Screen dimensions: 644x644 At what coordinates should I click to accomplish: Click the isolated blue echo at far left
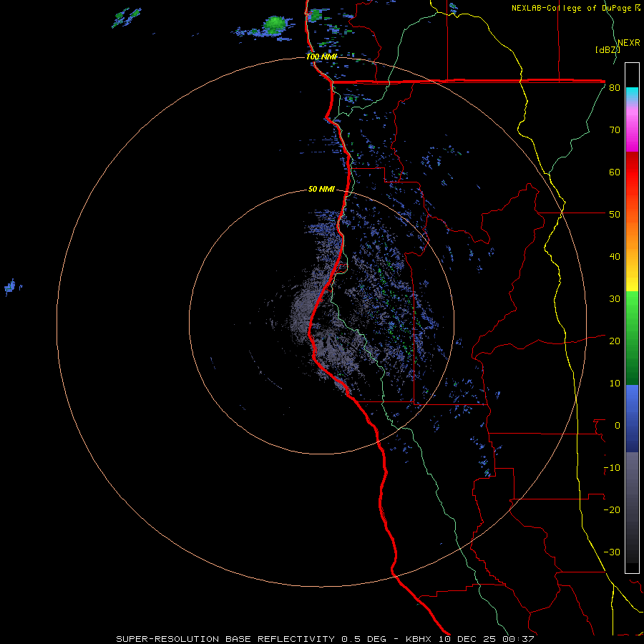coord(11,286)
